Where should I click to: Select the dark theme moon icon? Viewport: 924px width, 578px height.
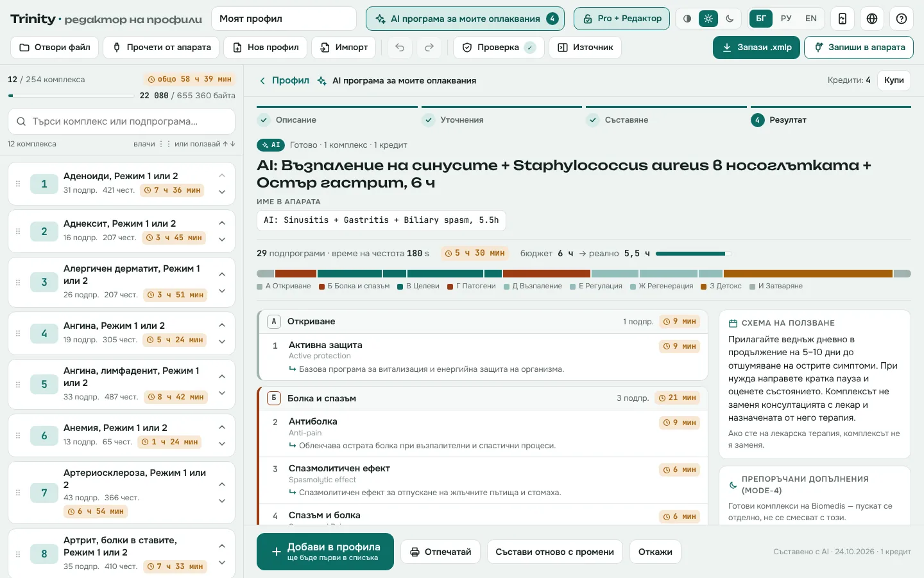coord(730,19)
